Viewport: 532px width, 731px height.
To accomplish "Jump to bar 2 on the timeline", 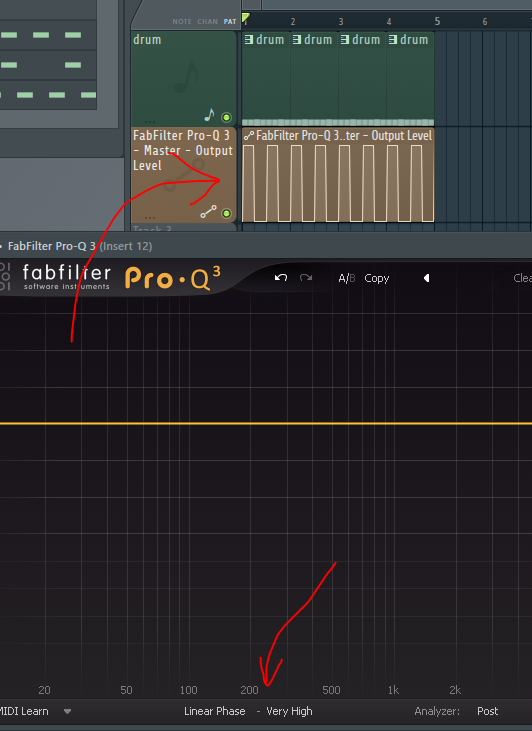I will (x=293, y=21).
